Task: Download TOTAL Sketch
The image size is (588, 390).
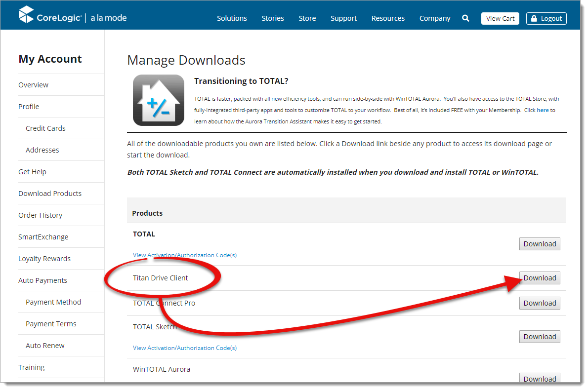Action: (x=540, y=337)
